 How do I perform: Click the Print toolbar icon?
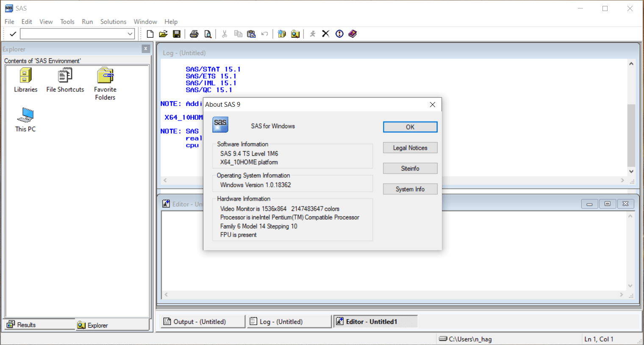pos(194,34)
